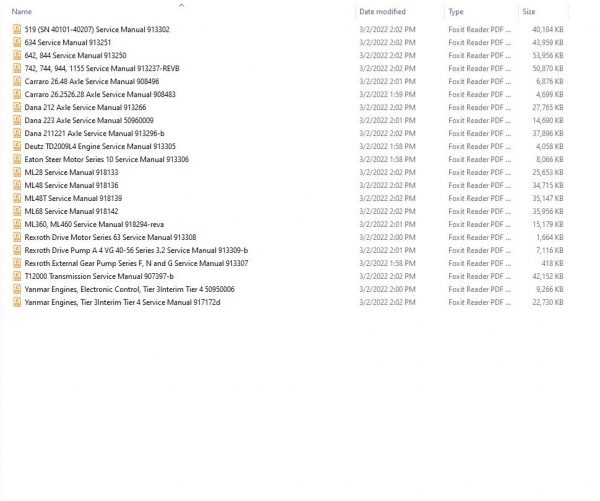Select the ML48 Service Manual 918136 file icon
The height and width of the screenshot is (501, 600).
(x=17, y=186)
